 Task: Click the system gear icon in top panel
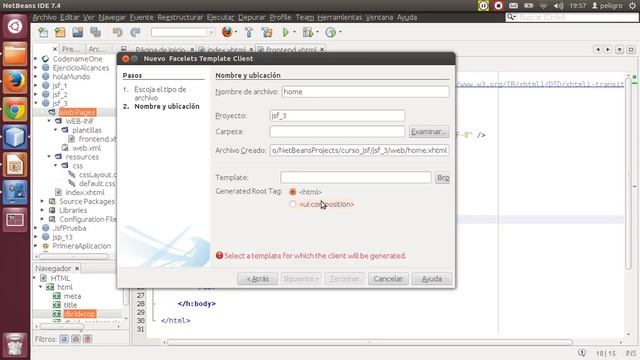point(632,6)
